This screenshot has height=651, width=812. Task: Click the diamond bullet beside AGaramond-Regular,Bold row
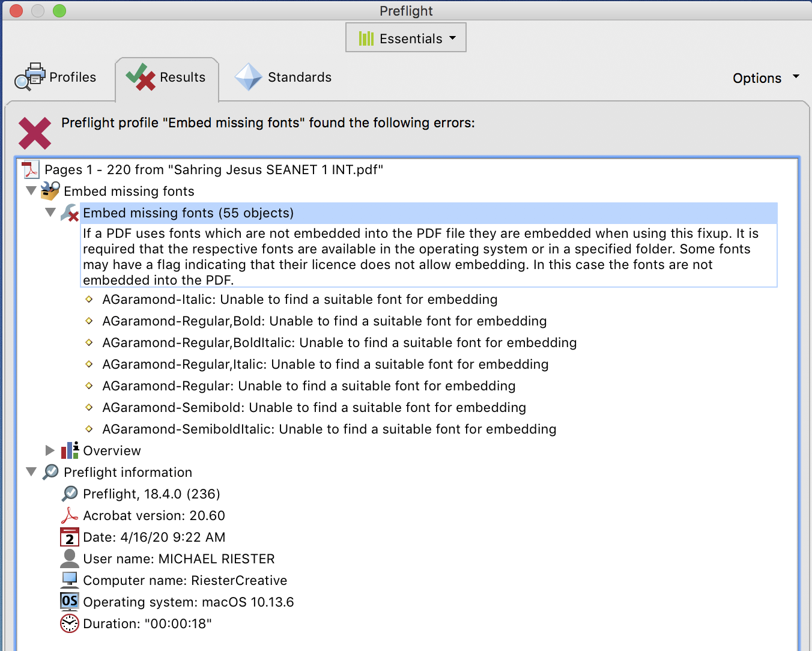pyautogui.click(x=89, y=321)
